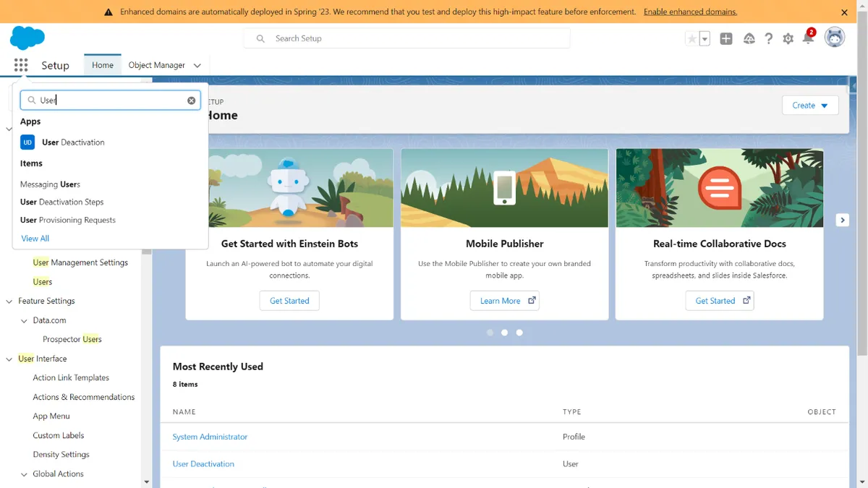Select the third carousel page dot
The image size is (868, 488).
(519, 333)
